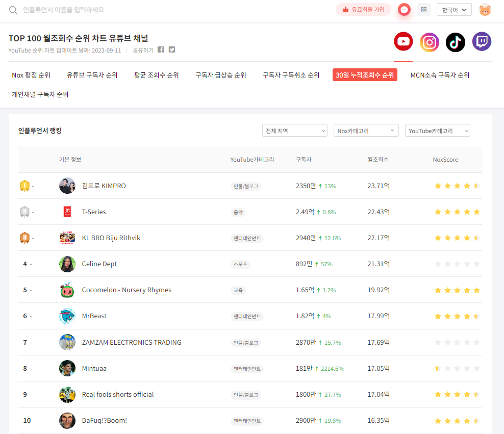Select the TikTok platform icon
This screenshot has height=434, width=504.
point(456,42)
